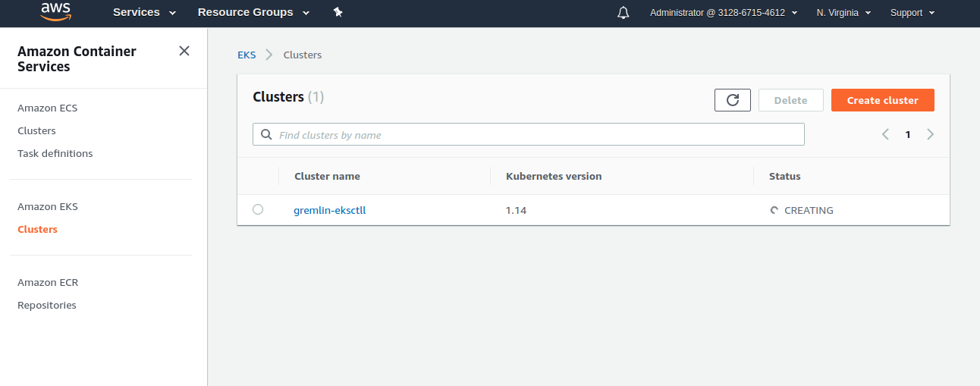Open Amazon ECS in the sidebar
The width and height of the screenshot is (980, 386).
tap(48, 108)
